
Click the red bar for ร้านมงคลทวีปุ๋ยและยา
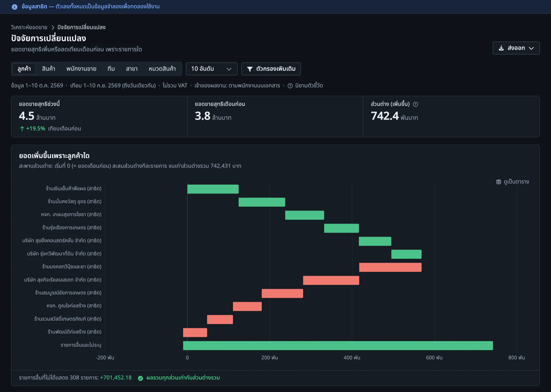click(x=390, y=267)
